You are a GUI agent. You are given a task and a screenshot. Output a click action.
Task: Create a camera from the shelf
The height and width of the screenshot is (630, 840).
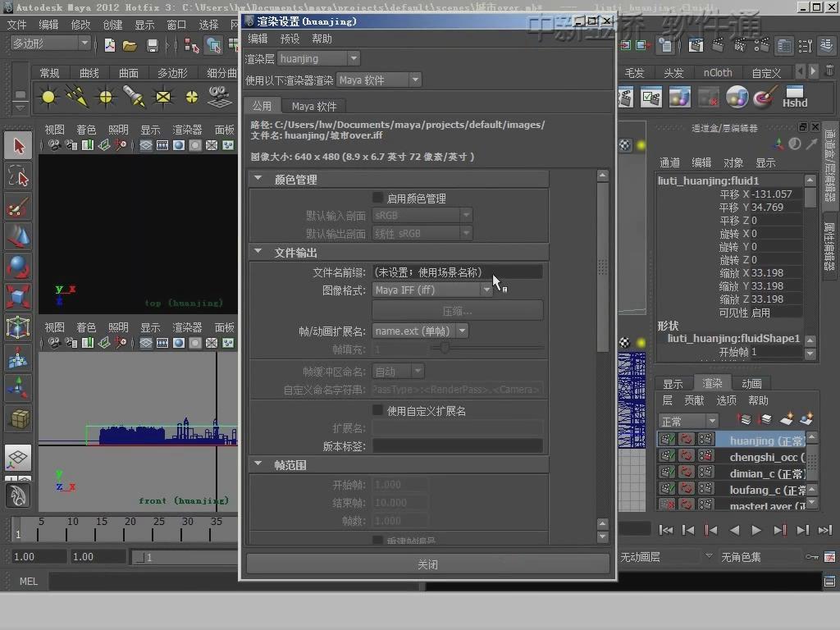coord(220,97)
